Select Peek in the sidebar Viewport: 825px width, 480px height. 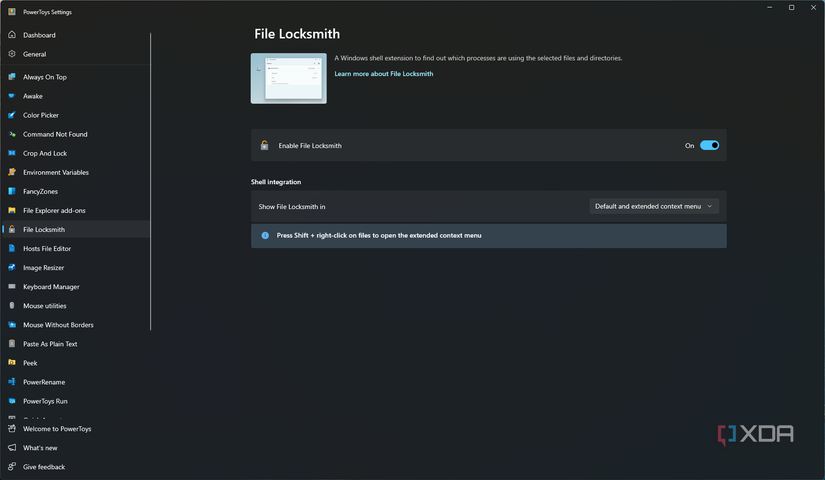pyautogui.click(x=76, y=363)
